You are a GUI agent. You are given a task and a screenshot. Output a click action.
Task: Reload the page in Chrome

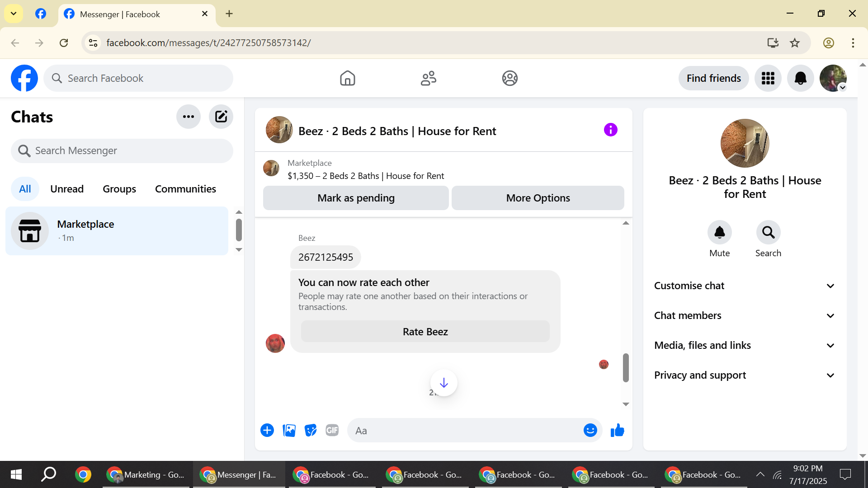pyautogui.click(x=64, y=43)
